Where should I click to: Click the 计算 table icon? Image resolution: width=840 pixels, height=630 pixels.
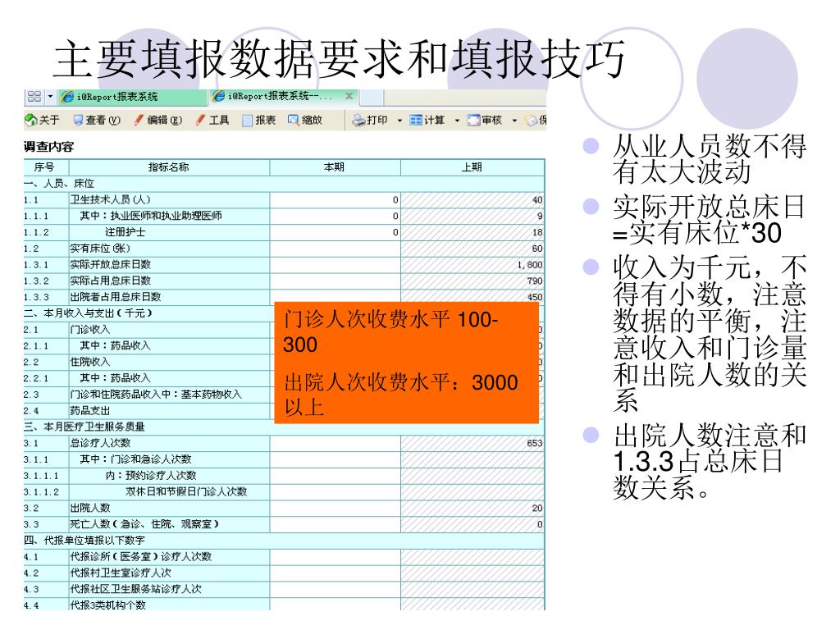[x=416, y=120]
